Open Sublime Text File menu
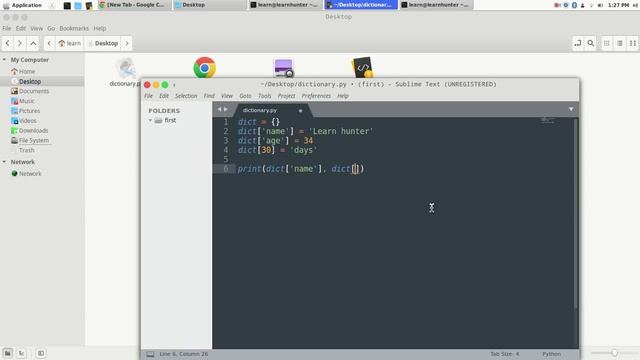The width and height of the screenshot is (640, 360). 148,96
